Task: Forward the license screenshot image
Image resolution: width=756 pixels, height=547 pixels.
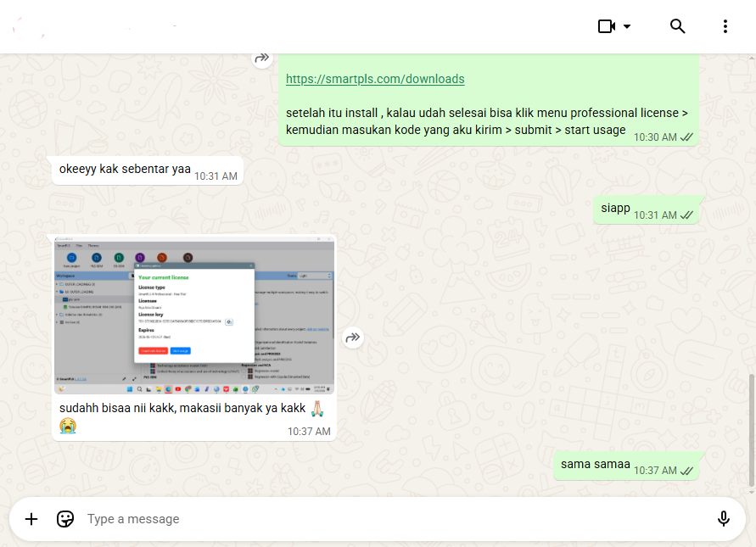Action: pyautogui.click(x=353, y=338)
